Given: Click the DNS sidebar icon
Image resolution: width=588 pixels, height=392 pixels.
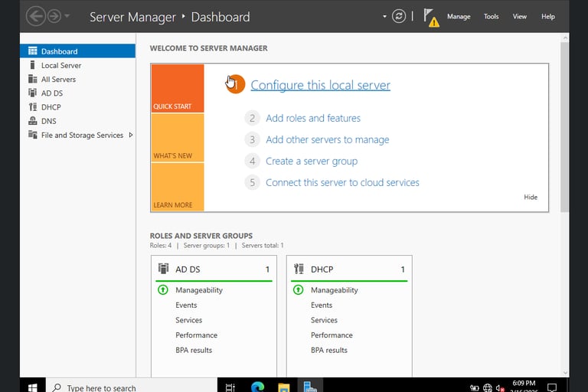Looking at the screenshot, I should (x=33, y=121).
